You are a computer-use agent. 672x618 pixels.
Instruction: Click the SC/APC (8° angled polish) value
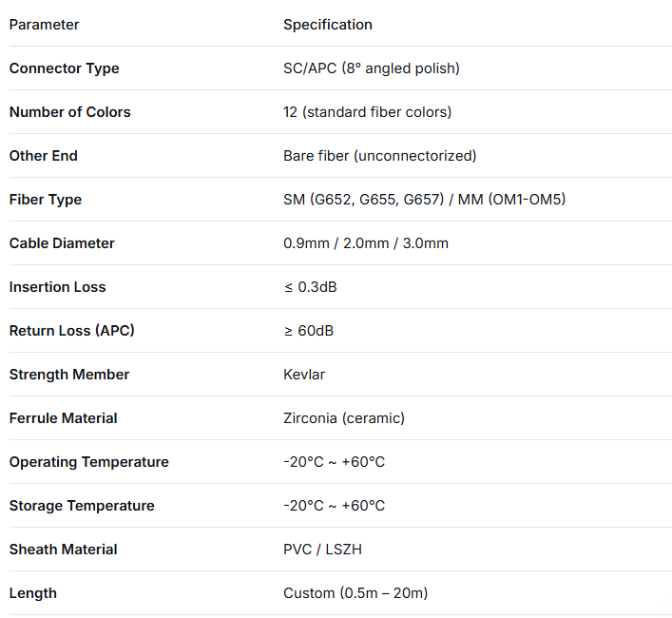coord(372,68)
